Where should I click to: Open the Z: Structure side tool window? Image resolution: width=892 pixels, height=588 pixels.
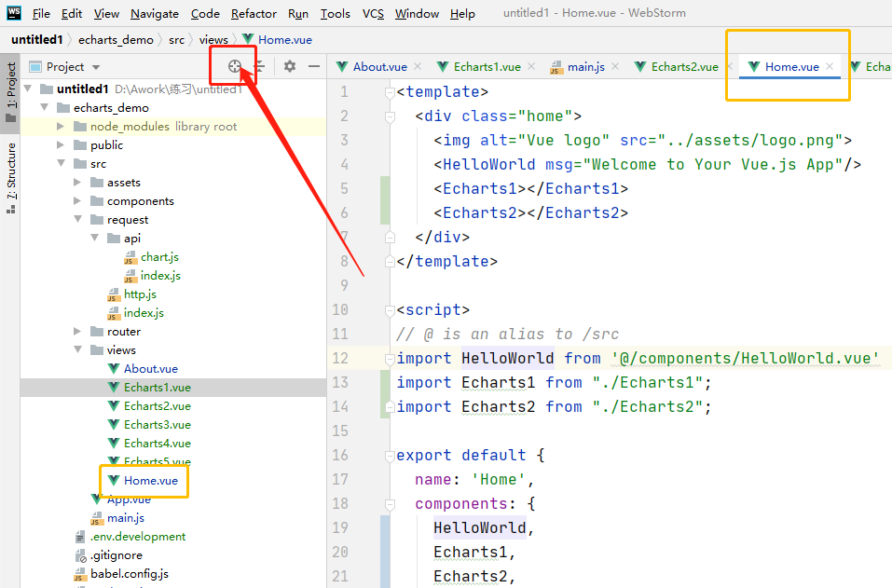click(10, 178)
